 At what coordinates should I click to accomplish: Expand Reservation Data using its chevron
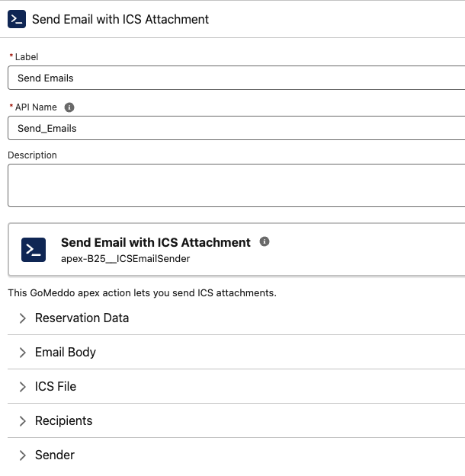[22, 318]
